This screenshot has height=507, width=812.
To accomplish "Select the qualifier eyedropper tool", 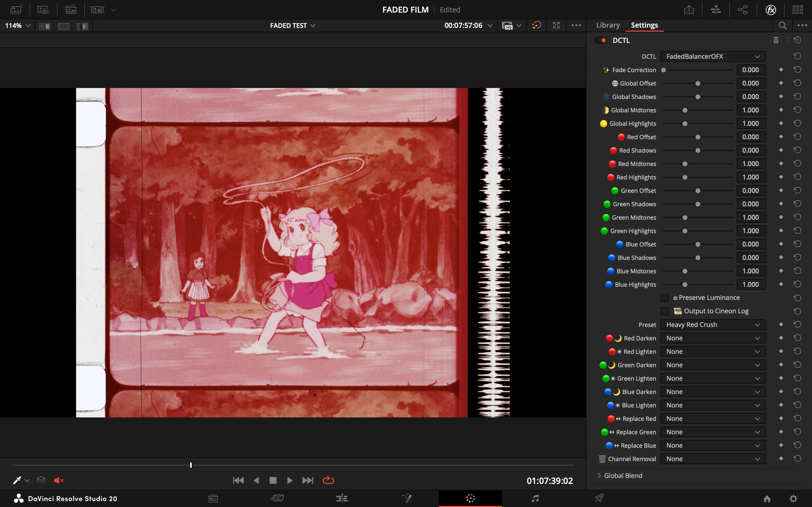I will click(x=16, y=480).
